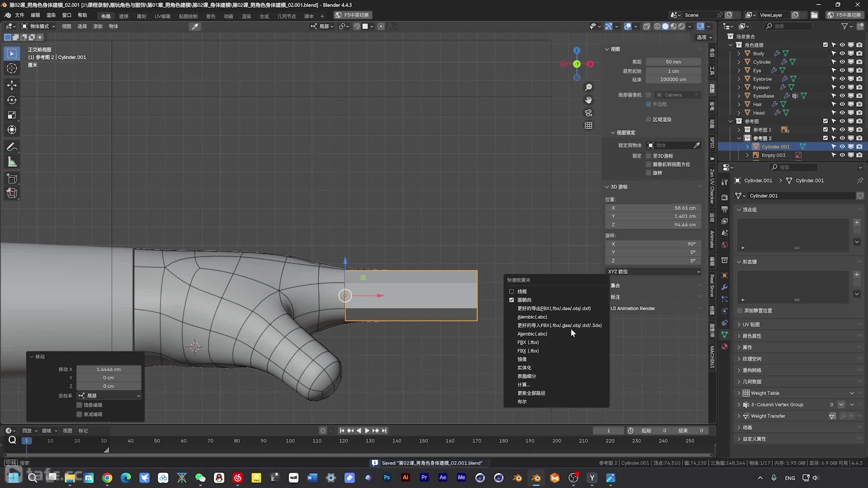Hide Body object with its eye icon

[842, 53]
